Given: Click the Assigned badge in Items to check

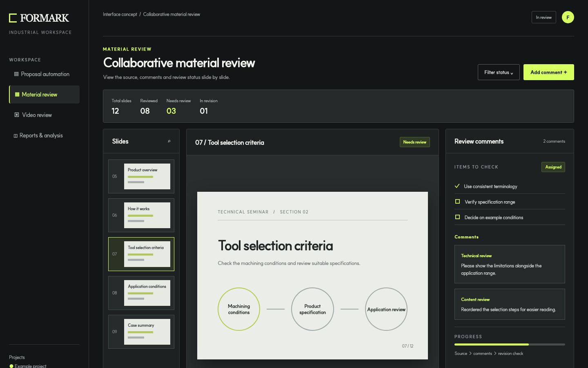Looking at the screenshot, I should 553,167.
